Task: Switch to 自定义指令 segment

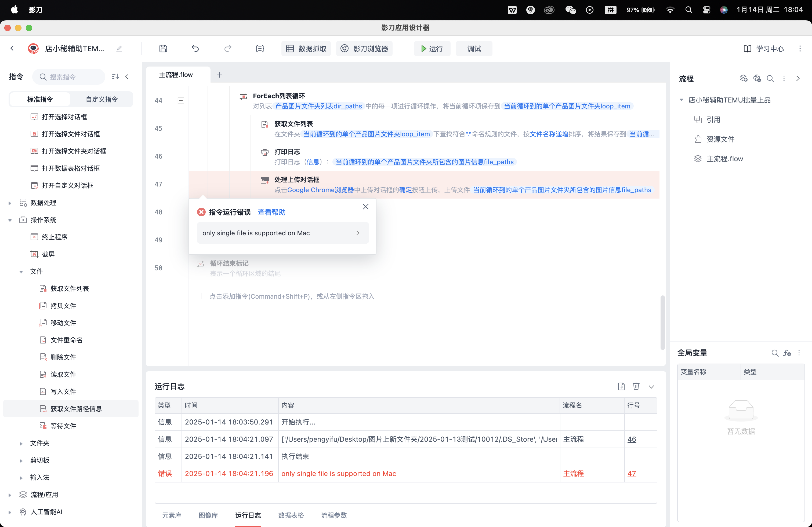Action: [101, 99]
